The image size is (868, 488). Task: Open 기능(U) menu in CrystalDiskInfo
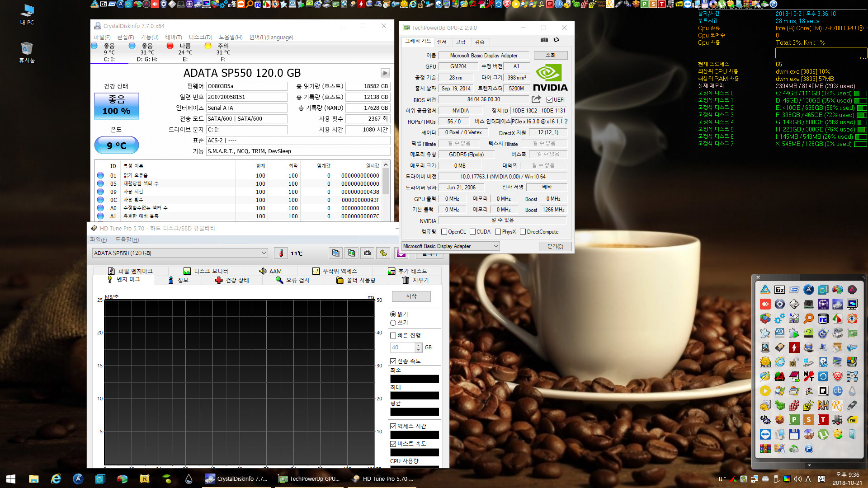tap(149, 37)
